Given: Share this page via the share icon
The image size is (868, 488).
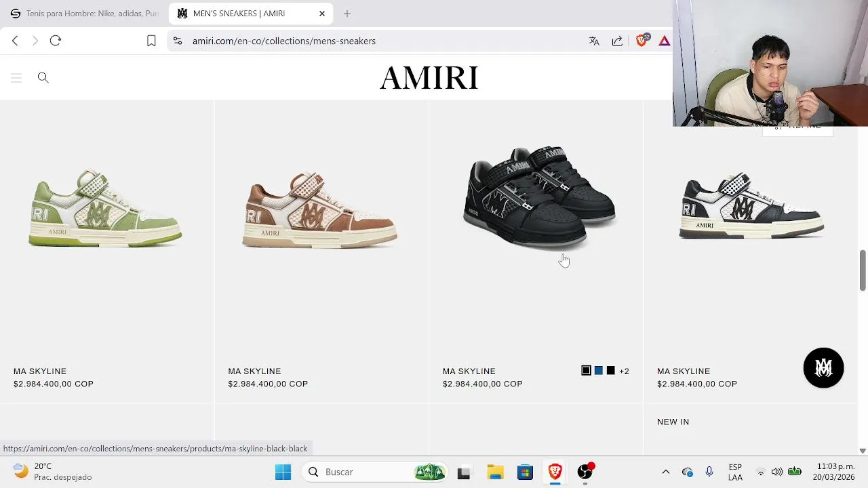Looking at the screenshot, I should pyautogui.click(x=617, y=41).
